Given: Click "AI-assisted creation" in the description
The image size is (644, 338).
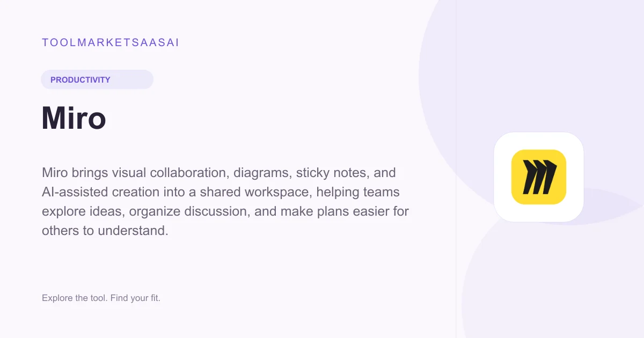Looking at the screenshot, I should 100,192.
